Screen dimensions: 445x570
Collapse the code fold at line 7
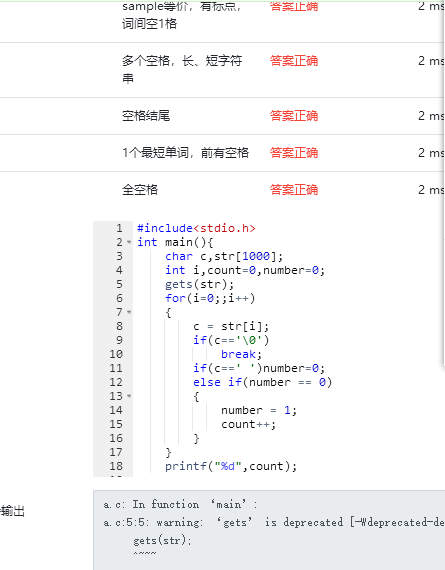pos(129,312)
